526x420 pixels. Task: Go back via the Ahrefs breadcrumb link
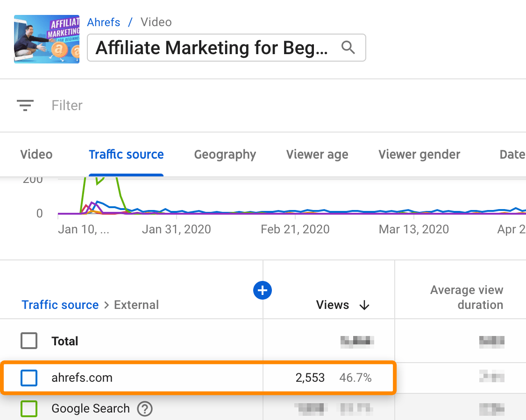click(x=104, y=22)
